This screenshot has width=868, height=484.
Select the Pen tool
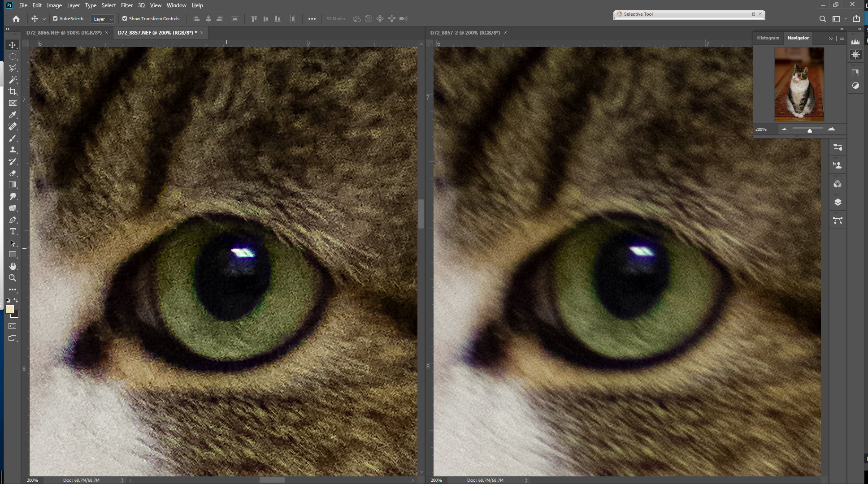pos(13,220)
